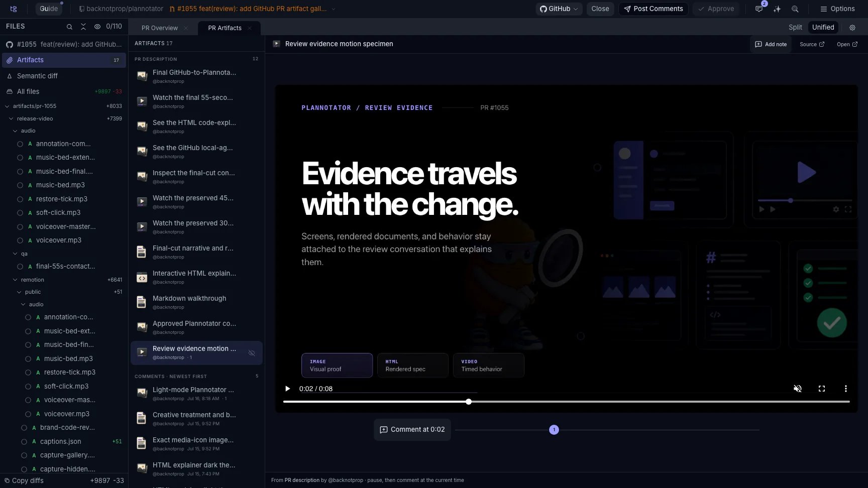Click comment marker 1 on the timeline
The image size is (868, 488).
(x=554, y=430)
